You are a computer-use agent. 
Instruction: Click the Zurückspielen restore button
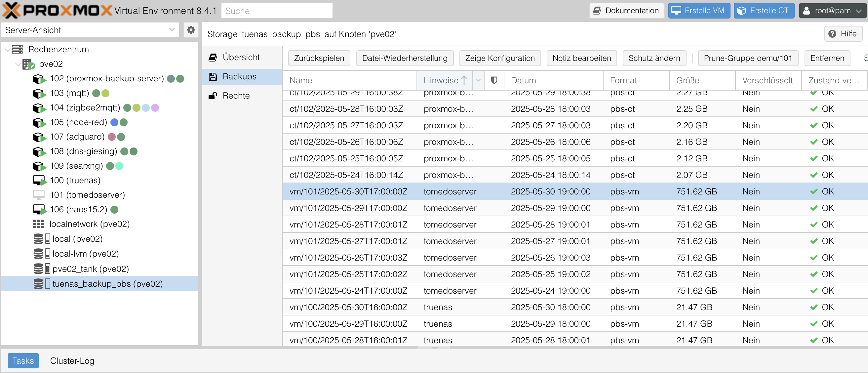click(x=319, y=58)
